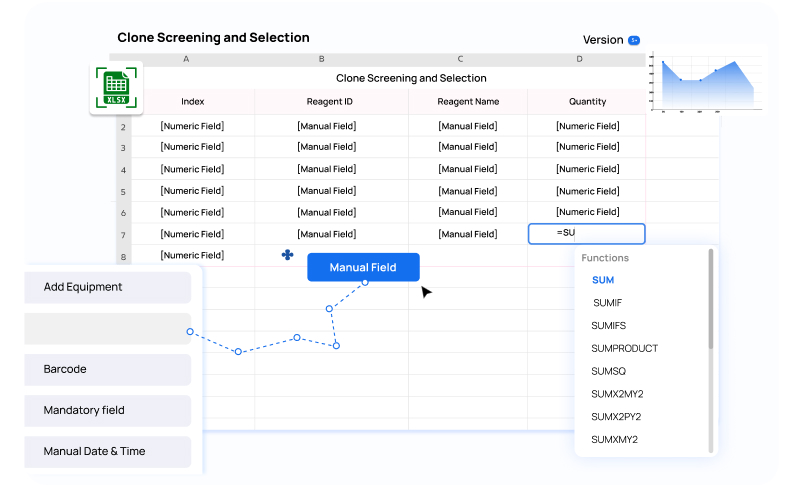Click the Index Numeric Field cell in row 8
Viewport: 803px width, 488px height.
[193, 255]
